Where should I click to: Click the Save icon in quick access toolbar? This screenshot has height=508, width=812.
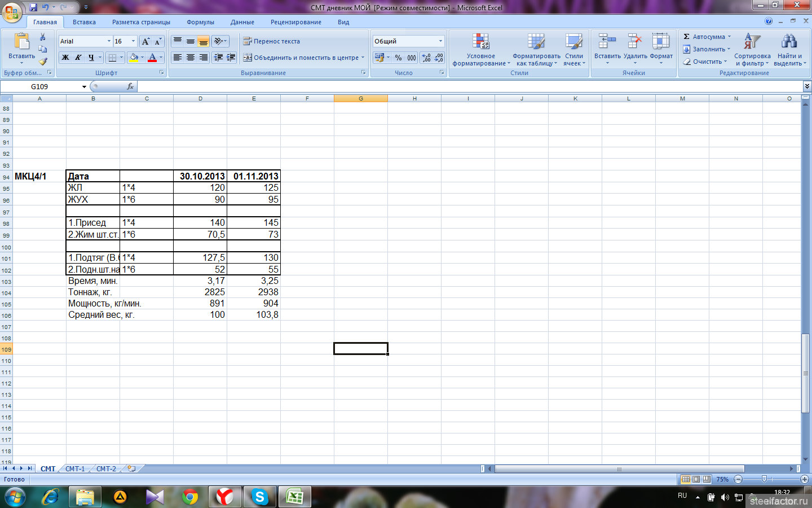(33, 7)
